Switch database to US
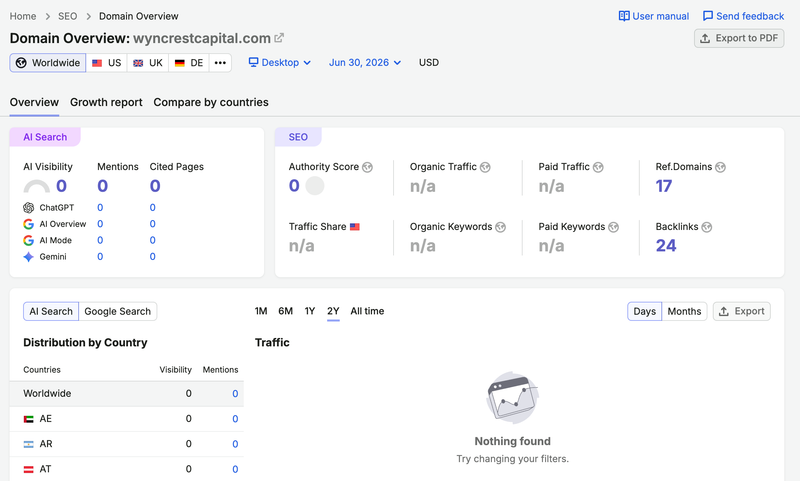 click(x=107, y=63)
